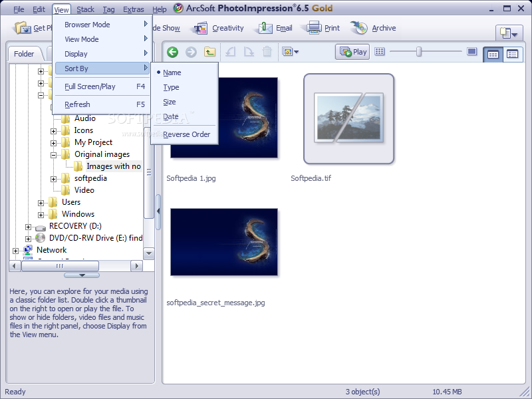Expand the softpedia folder node
The height and width of the screenshot is (399, 532).
(54, 179)
